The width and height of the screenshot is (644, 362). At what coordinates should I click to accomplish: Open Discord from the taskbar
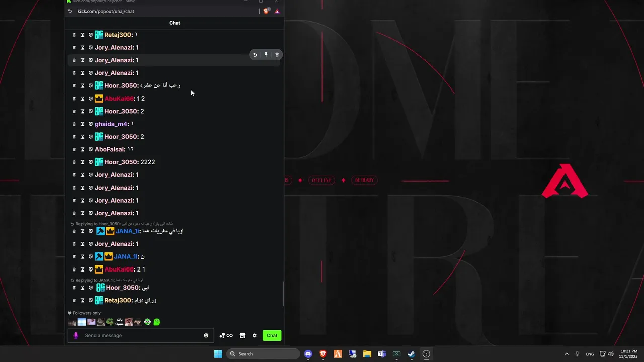308,354
